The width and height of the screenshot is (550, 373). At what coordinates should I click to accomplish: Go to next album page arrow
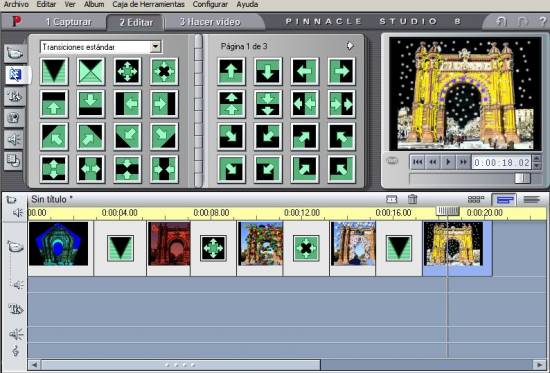349,46
